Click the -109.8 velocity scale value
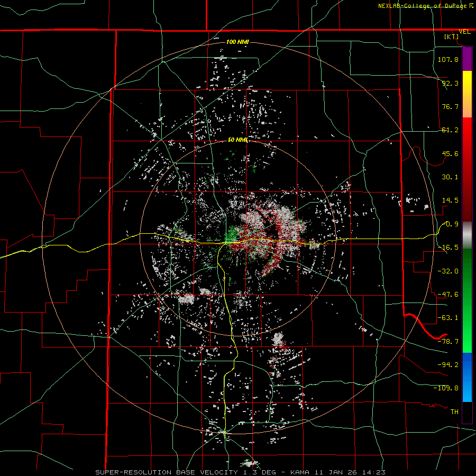 (446, 388)
